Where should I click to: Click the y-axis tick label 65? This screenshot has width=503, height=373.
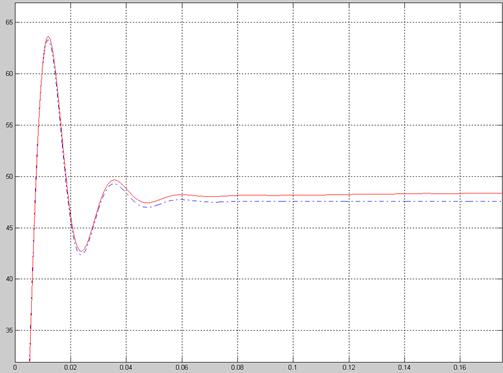click(9, 23)
